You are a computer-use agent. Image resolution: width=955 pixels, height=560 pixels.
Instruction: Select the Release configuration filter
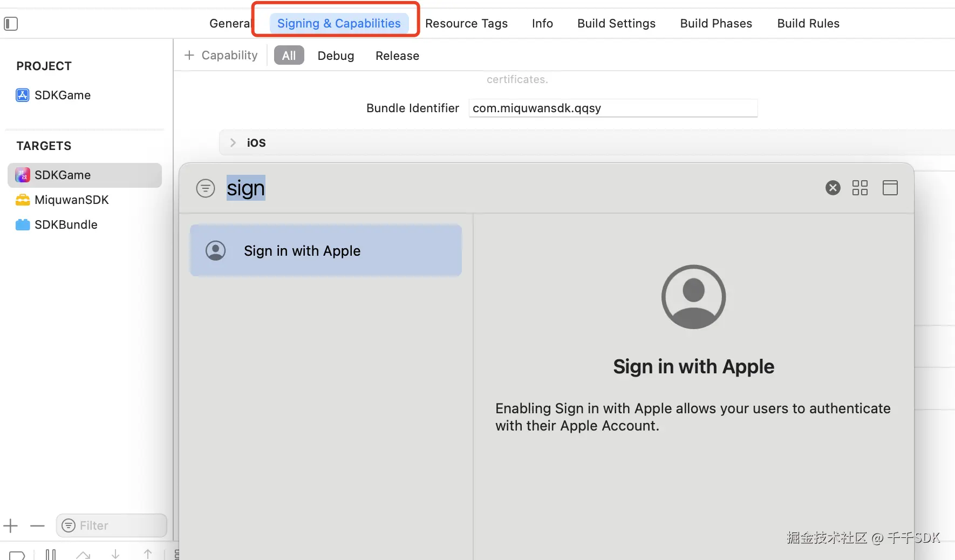point(397,56)
